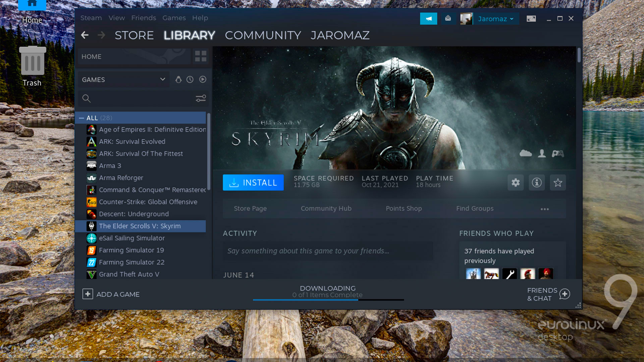Click the single-player person icon
The width and height of the screenshot is (644, 362).
coord(542,154)
